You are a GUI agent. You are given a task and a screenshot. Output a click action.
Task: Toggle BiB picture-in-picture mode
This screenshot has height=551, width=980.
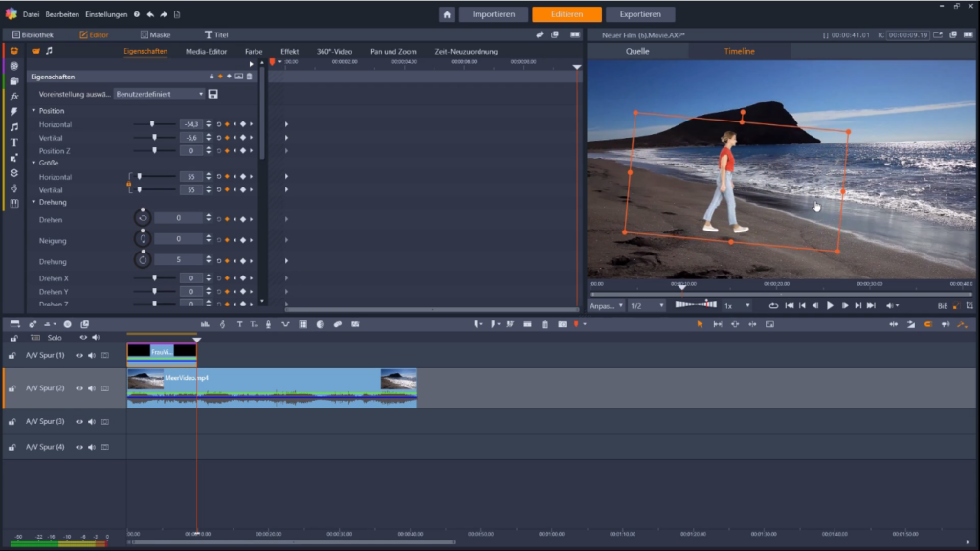tap(942, 306)
